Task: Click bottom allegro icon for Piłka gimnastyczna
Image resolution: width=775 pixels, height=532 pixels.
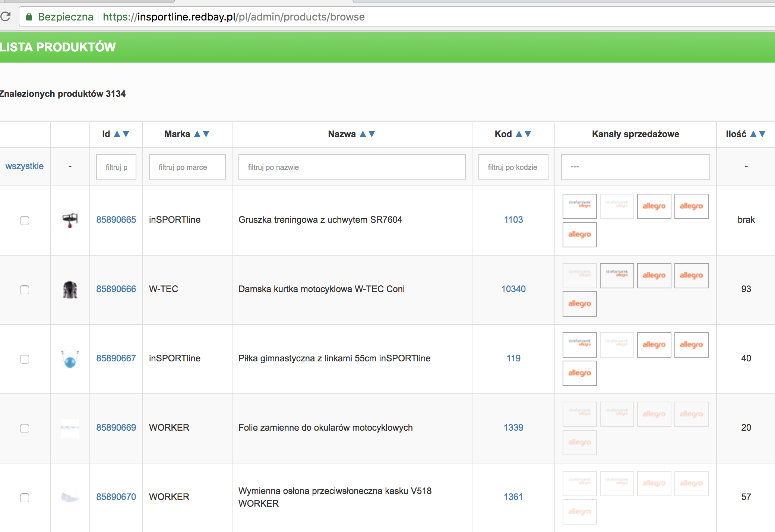Action: [x=579, y=373]
